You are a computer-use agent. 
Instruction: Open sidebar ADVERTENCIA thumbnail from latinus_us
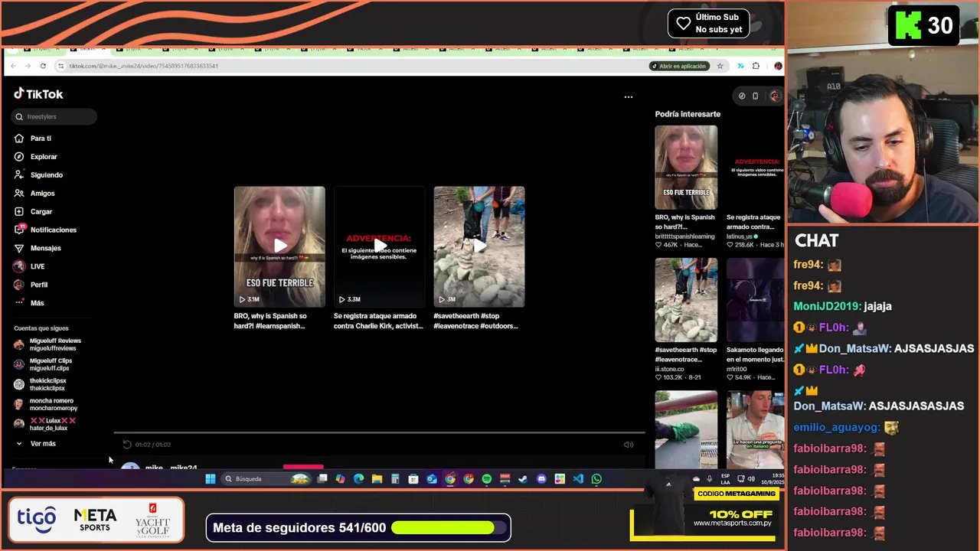point(755,168)
